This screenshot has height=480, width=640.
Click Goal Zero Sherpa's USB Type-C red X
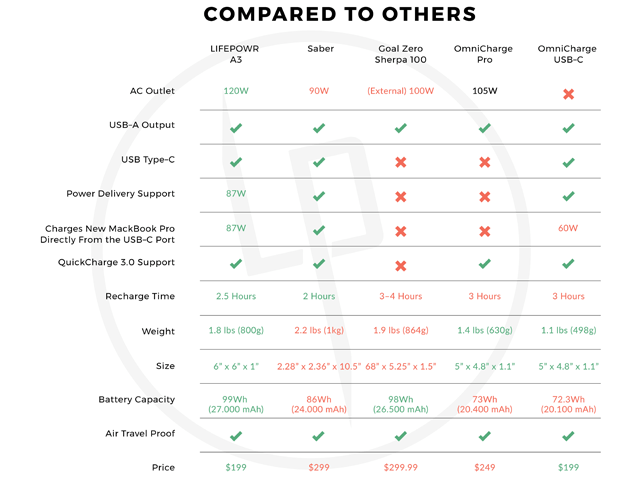(401, 162)
